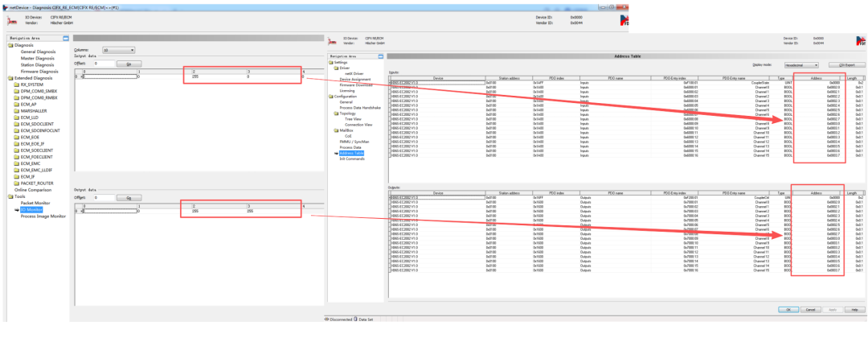Open the ECM_SOECLIENT folder icon
Image resolution: width=868 pixels, height=342 pixels.
pos(17,150)
